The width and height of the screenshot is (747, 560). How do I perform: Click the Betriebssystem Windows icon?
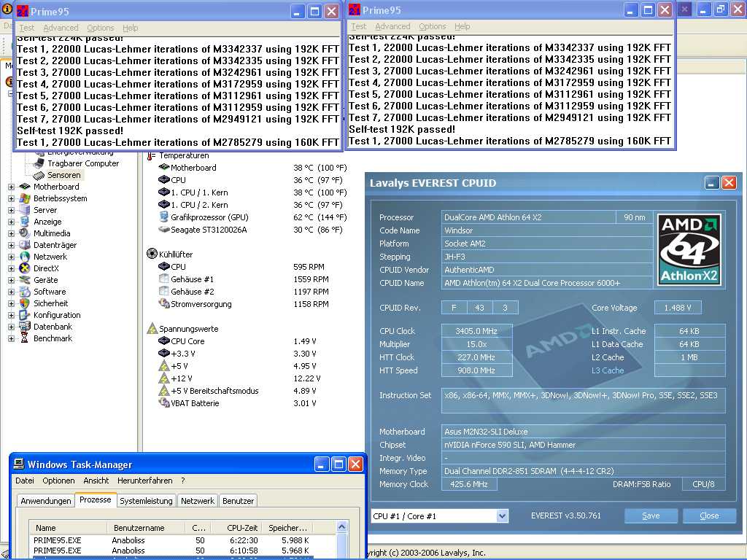coord(24,198)
